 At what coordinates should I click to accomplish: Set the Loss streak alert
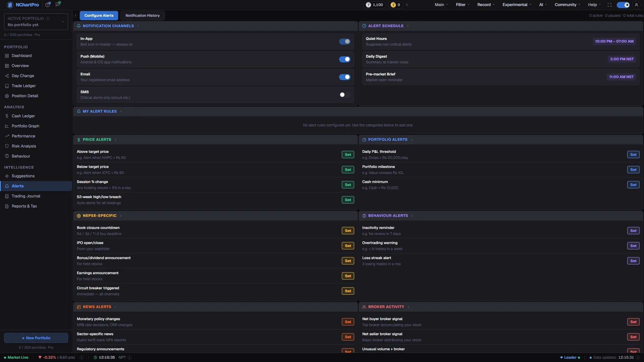click(633, 261)
